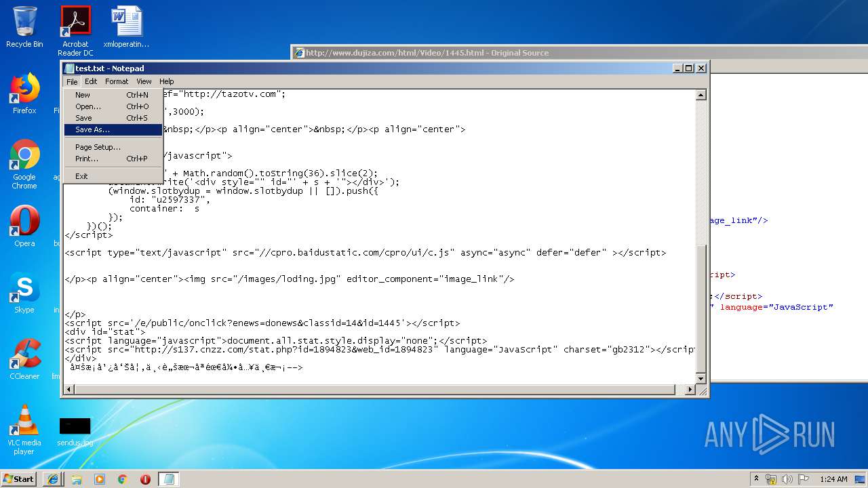Click the 'language="JavaScript"' text in Original Source window

coord(776,307)
